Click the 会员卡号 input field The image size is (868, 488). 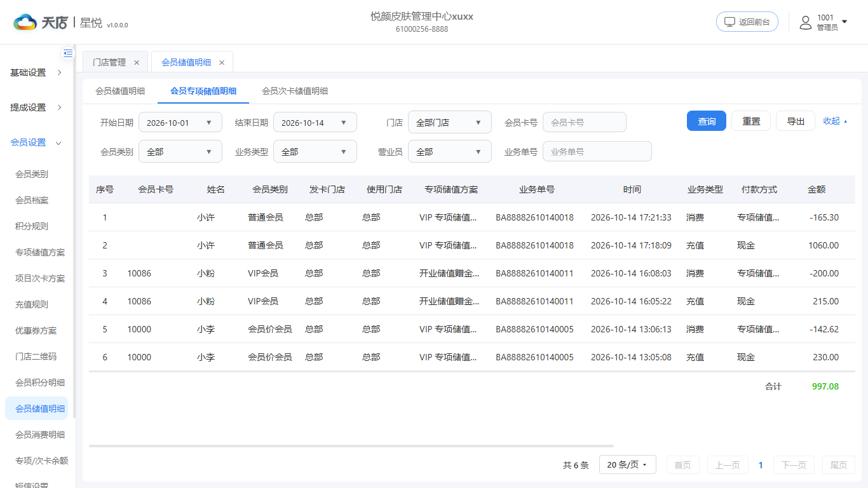[x=585, y=123]
